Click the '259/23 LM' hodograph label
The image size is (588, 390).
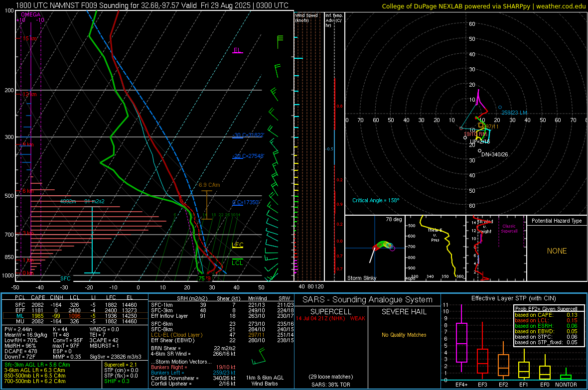pyautogui.click(x=514, y=113)
